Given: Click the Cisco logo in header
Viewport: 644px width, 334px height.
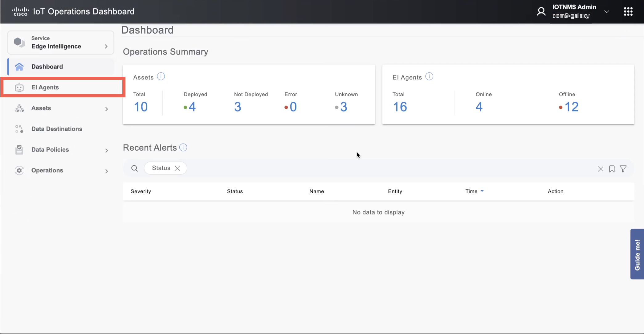Looking at the screenshot, I should tap(20, 11).
